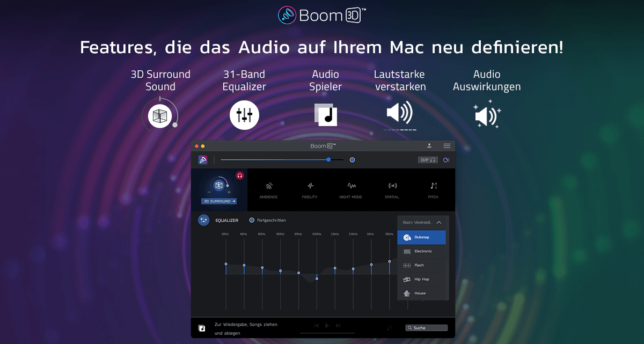644x344 pixels.
Task: Click the Suche search field
Action: (x=426, y=327)
